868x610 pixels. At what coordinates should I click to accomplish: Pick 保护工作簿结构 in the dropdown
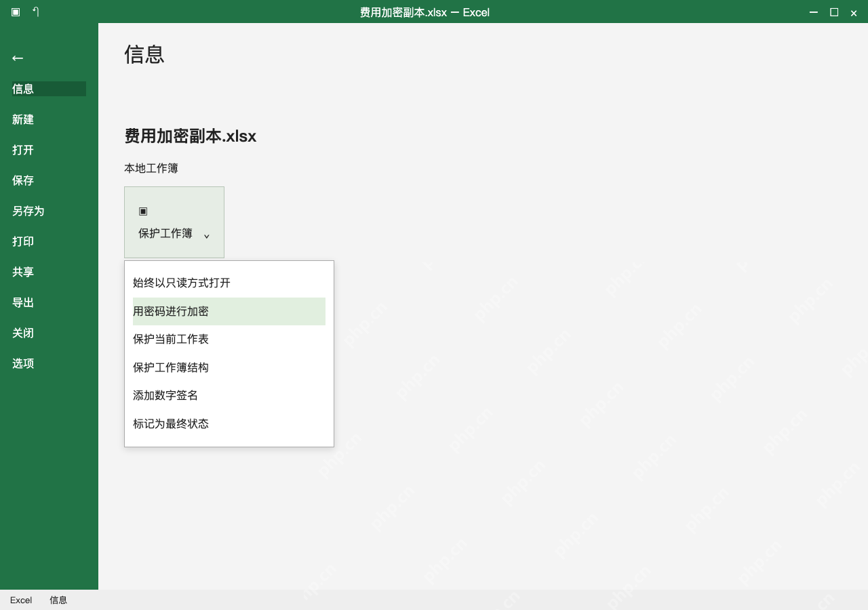[229, 367]
